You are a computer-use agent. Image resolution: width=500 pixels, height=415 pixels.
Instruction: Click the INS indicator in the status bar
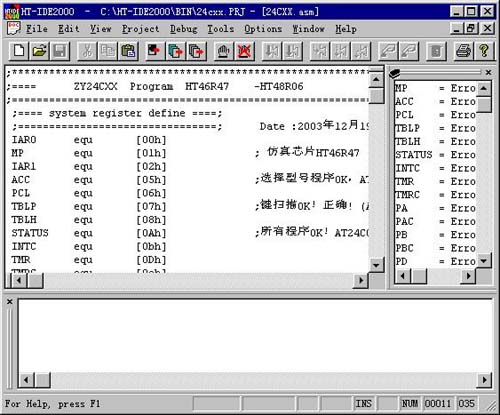click(x=364, y=404)
